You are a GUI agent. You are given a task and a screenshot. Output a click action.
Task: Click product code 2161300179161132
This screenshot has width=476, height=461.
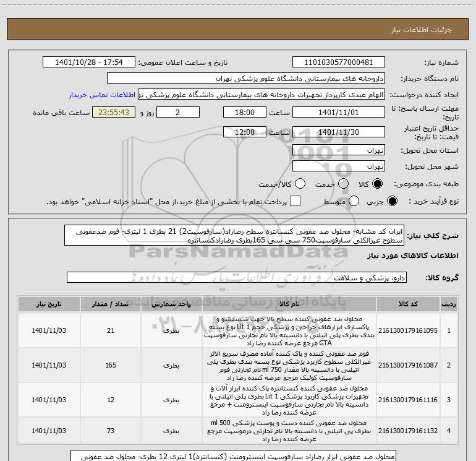pyautogui.click(x=408, y=431)
